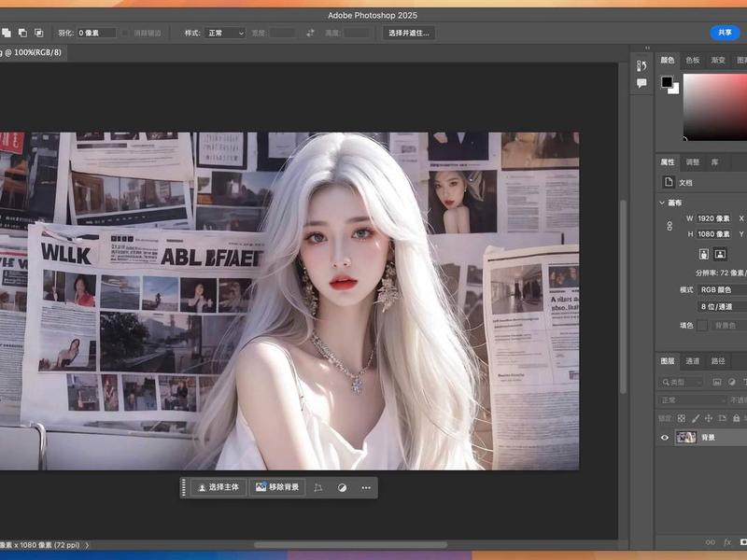Click the foreground color black swatch
Viewport: 747px width, 560px height.
[667, 82]
